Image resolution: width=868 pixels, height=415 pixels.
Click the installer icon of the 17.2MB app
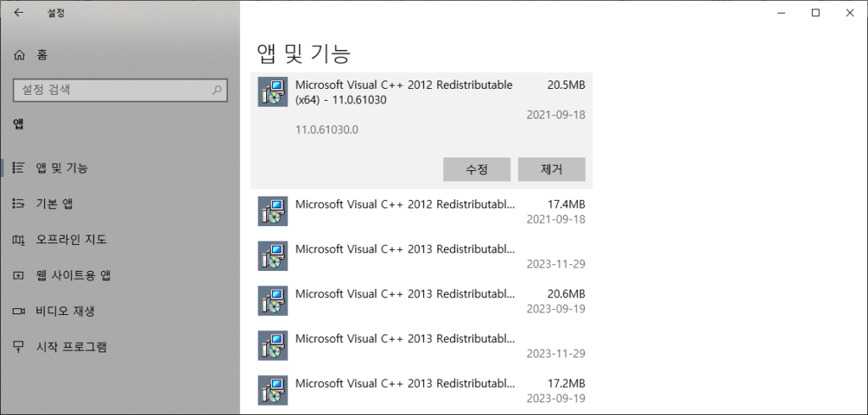click(x=273, y=390)
